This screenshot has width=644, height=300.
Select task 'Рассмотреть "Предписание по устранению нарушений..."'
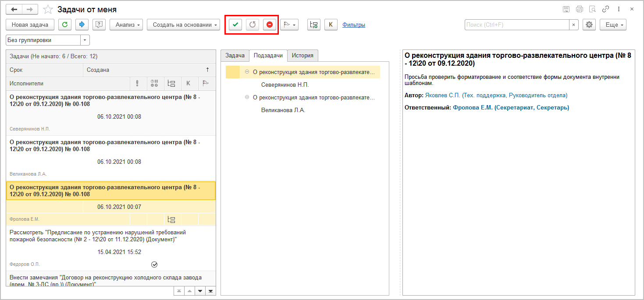[111, 248]
